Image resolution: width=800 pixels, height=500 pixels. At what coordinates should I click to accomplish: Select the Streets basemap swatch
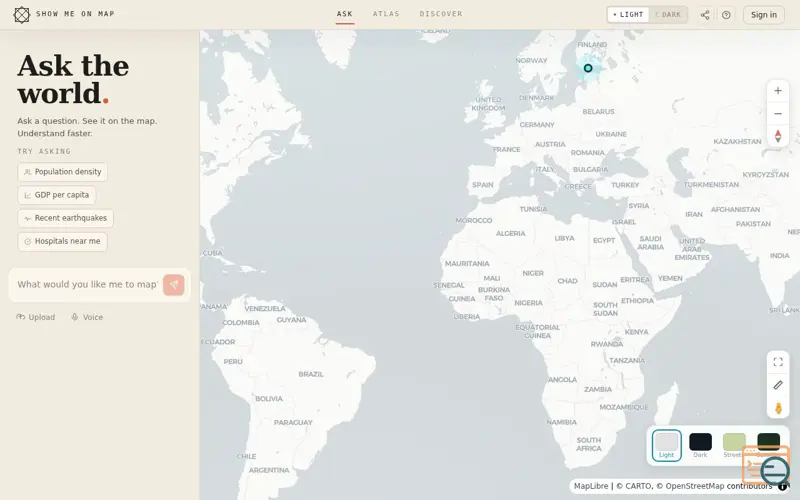click(x=734, y=445)
